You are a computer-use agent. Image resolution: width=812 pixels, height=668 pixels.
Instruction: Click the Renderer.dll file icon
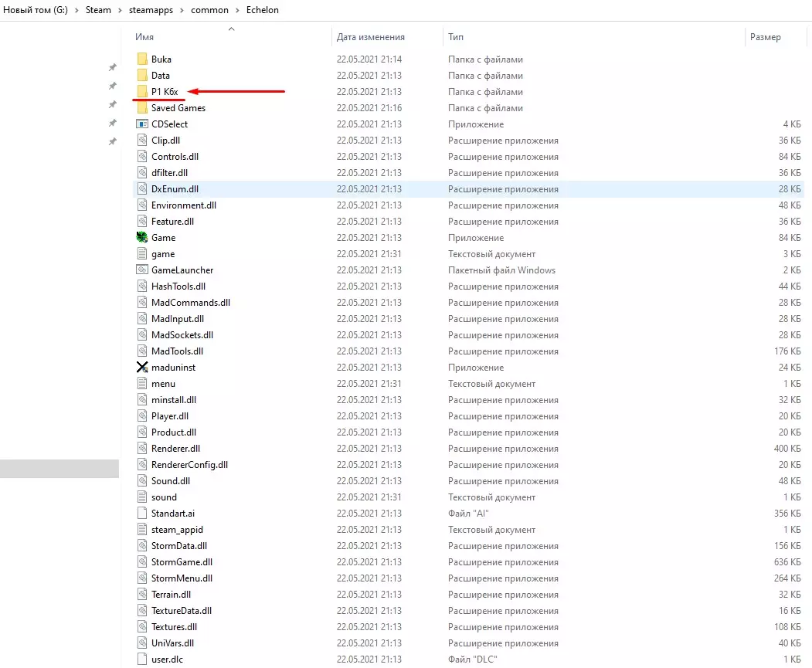(142, 449)
